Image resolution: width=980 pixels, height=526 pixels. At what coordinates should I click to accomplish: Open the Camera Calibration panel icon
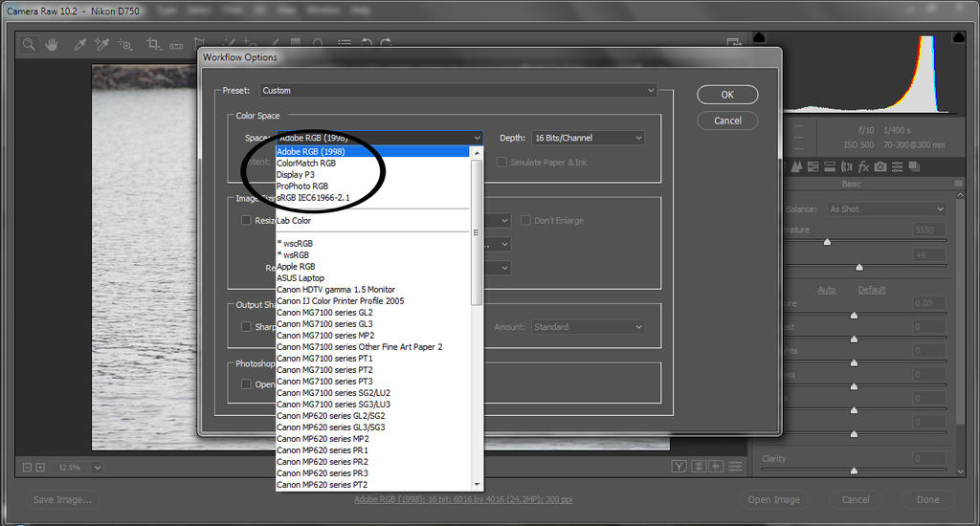click(880, 166)
